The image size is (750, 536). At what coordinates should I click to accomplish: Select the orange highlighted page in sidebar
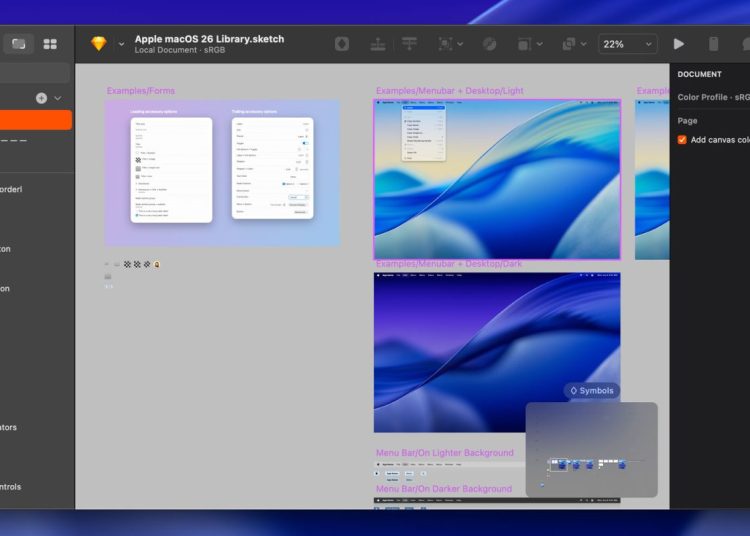click(36, 120)
